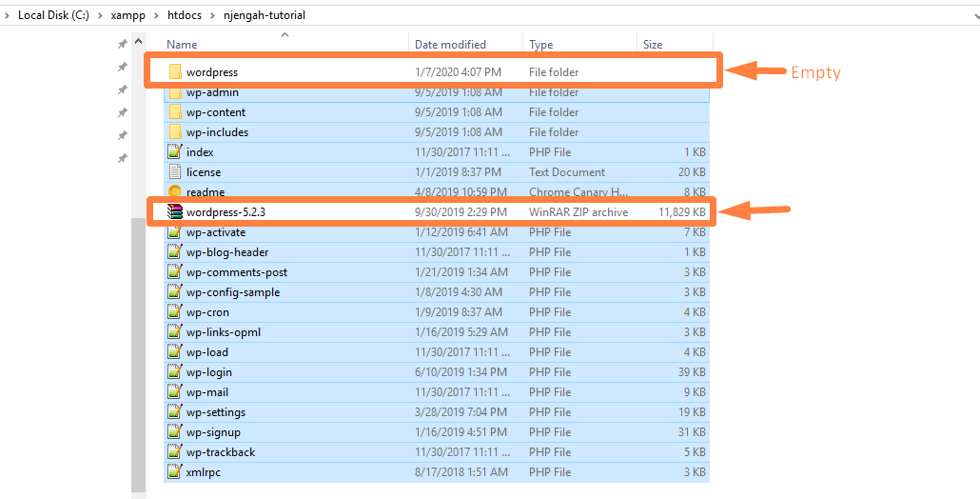Select the wp-content folder icon
Screen dimensions: 980x499
coord(175,112)
